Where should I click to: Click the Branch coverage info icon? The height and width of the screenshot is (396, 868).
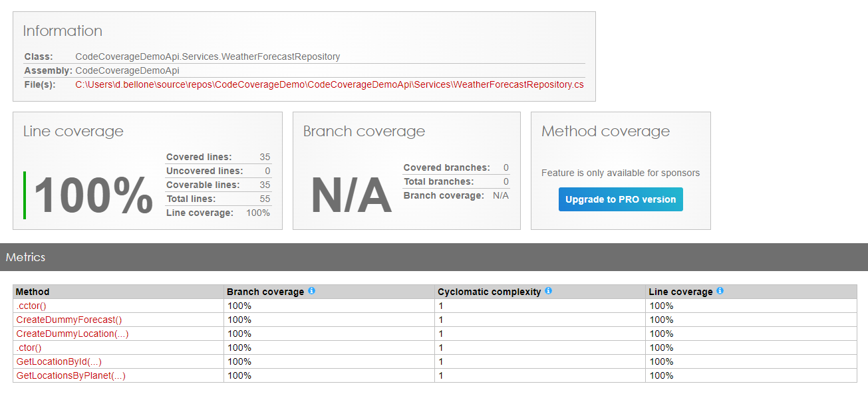point(311,291)
